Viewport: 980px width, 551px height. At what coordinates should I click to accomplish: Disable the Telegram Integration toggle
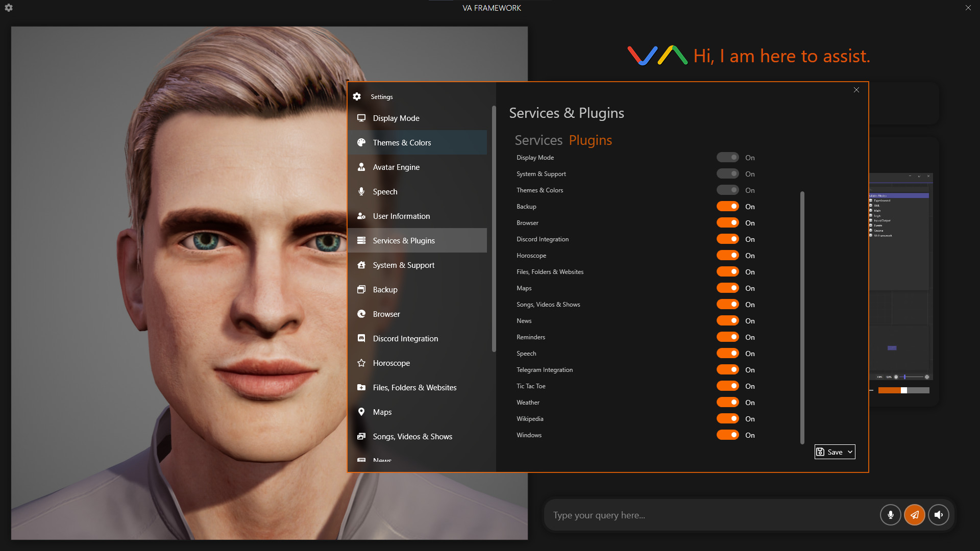click(728, 369)
